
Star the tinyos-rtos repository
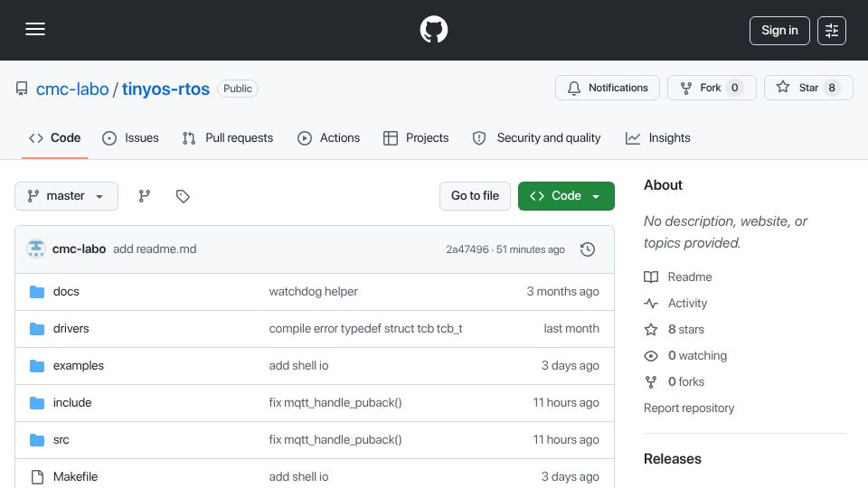pos(808,88)
